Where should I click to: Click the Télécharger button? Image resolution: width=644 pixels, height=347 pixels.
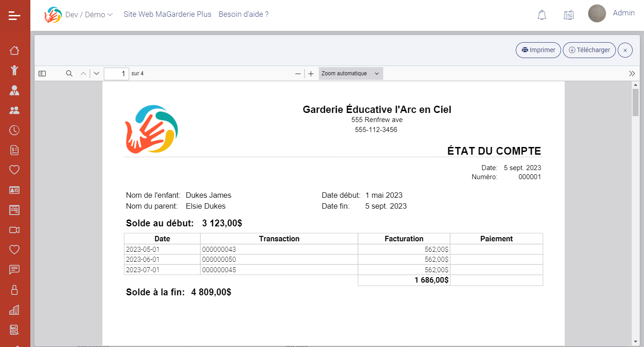click(x=589, y=50)
